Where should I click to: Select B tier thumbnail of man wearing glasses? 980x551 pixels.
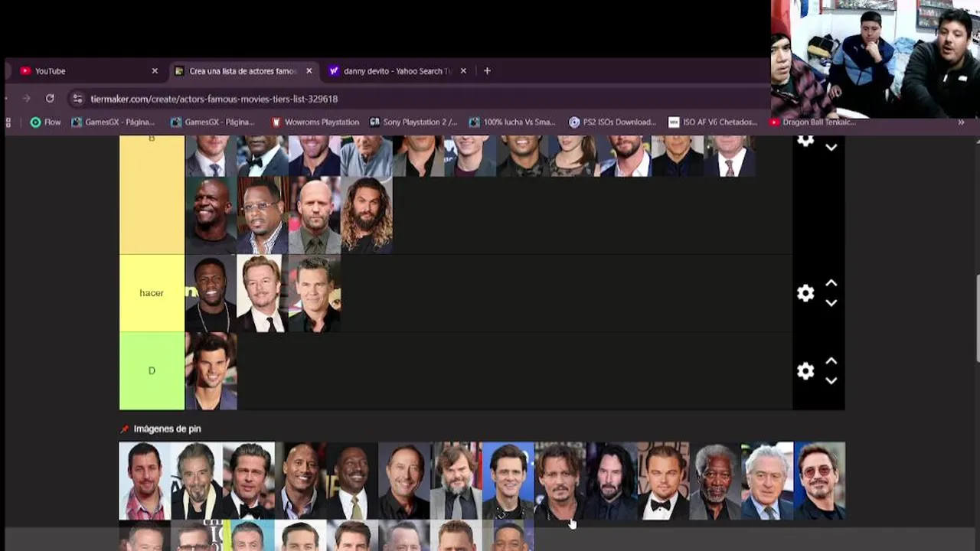[x=263, y=215]
